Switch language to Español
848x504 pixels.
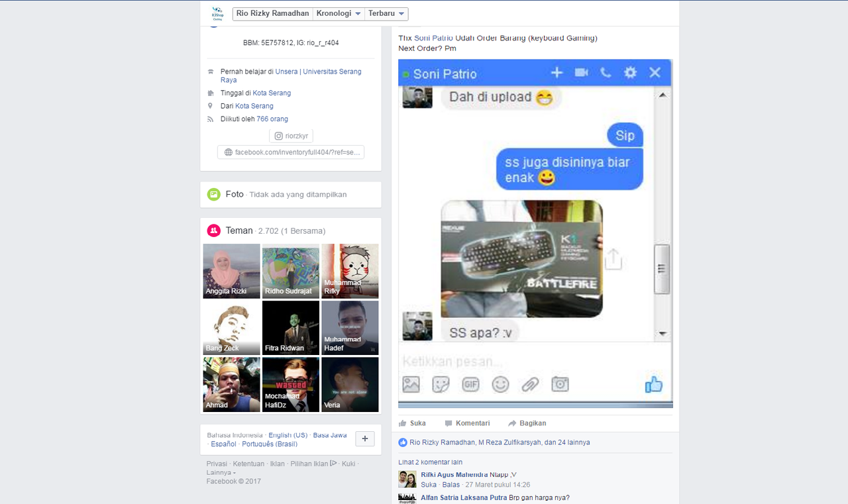(224, 444)
